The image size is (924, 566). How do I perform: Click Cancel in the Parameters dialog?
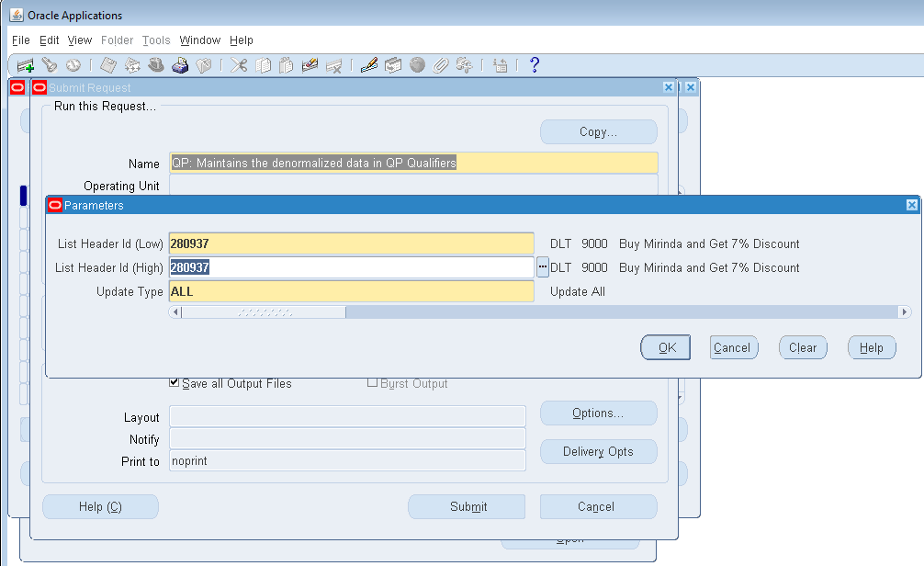pos(734,347)
